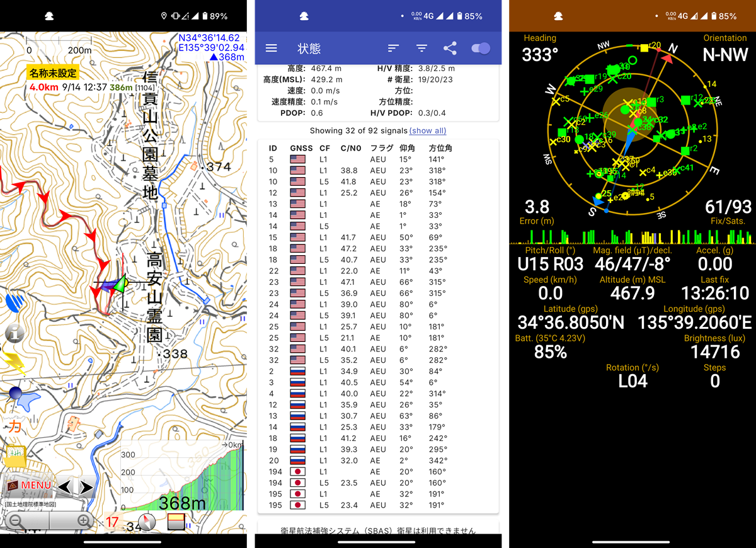This screenshot has width=756, height=548.
Task: Open the yellow map folder (地) icon
Action: [x=15, y=455]
